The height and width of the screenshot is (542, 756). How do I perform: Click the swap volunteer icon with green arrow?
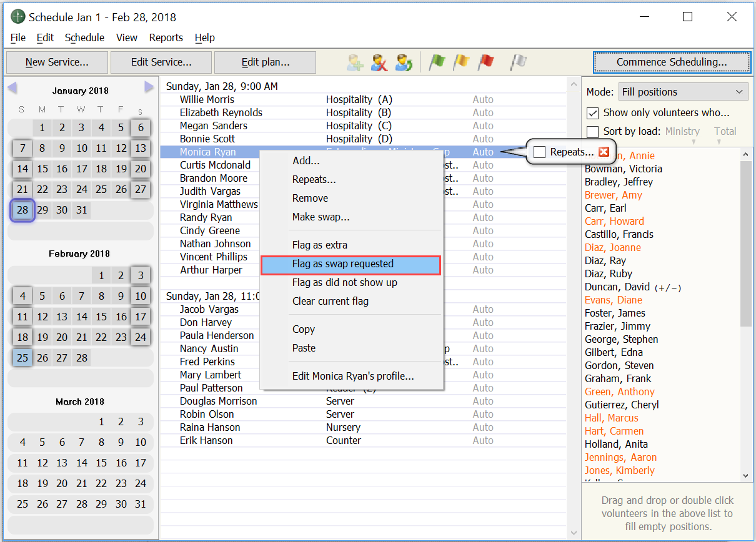(404, 62)
